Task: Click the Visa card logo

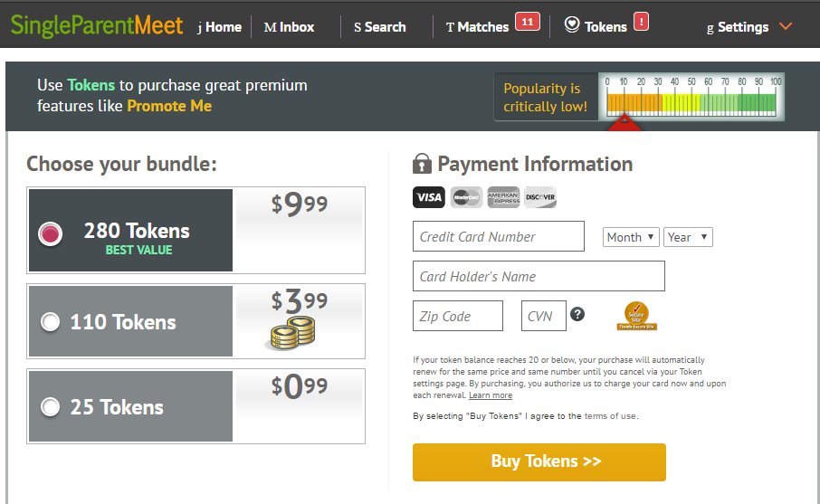Action: (x=429, y=197)
